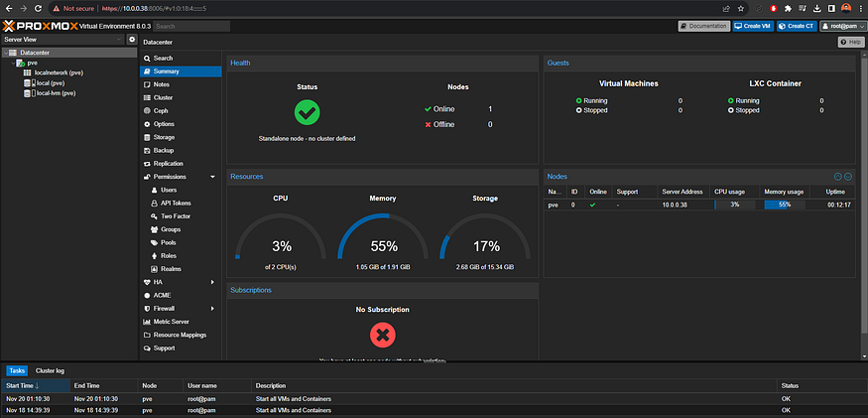Open the Cluster menu item
868x418 pixels.
181,97
